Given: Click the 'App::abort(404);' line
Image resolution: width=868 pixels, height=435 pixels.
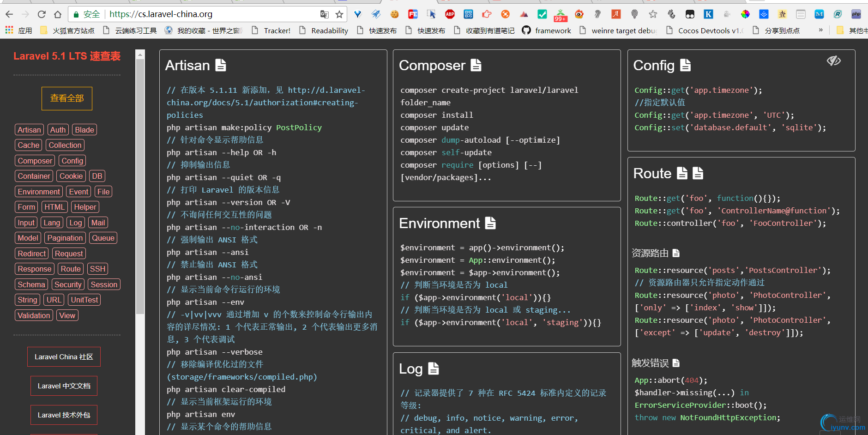Looking at the screenshot, I should pos(671,380).
